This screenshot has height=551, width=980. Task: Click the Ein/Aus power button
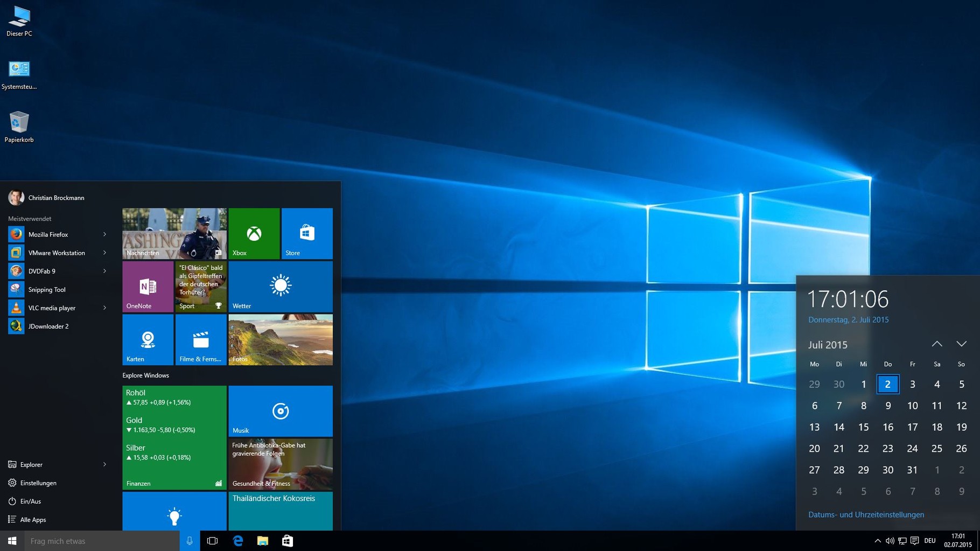30,501
